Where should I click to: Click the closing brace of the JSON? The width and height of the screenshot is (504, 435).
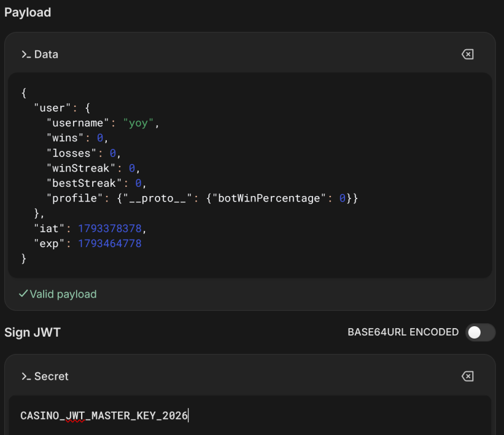pos(23,259)
